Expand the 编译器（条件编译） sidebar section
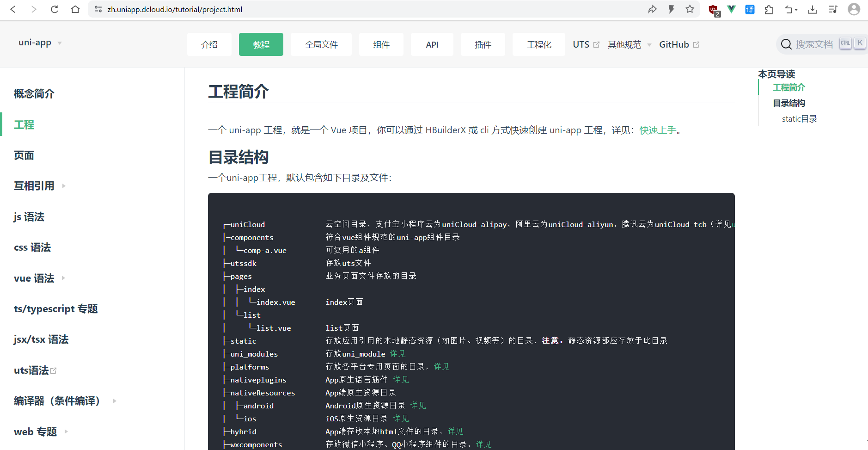This screenshot has width=868, height=450. [x=115, y=401]
